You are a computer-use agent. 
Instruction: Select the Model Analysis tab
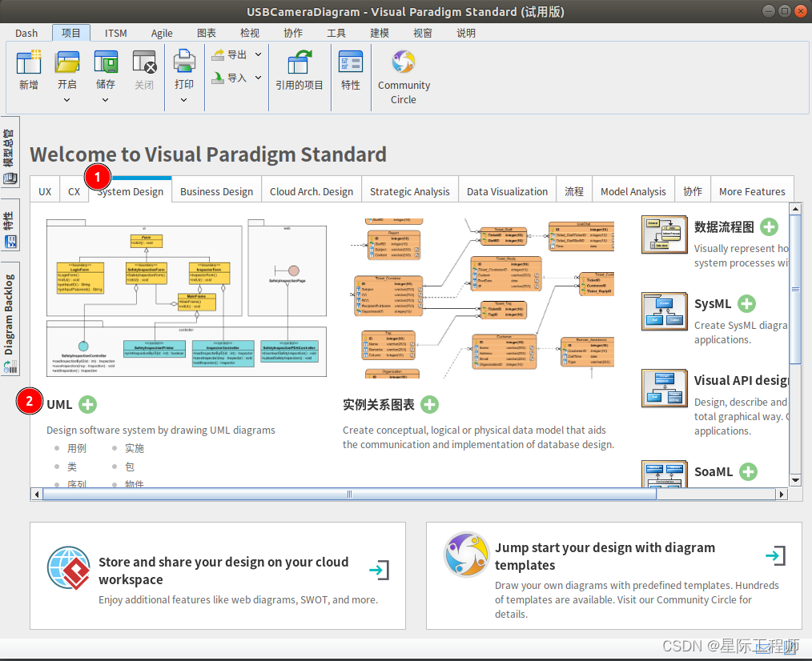pyautogui.click(x=633, y=191)
